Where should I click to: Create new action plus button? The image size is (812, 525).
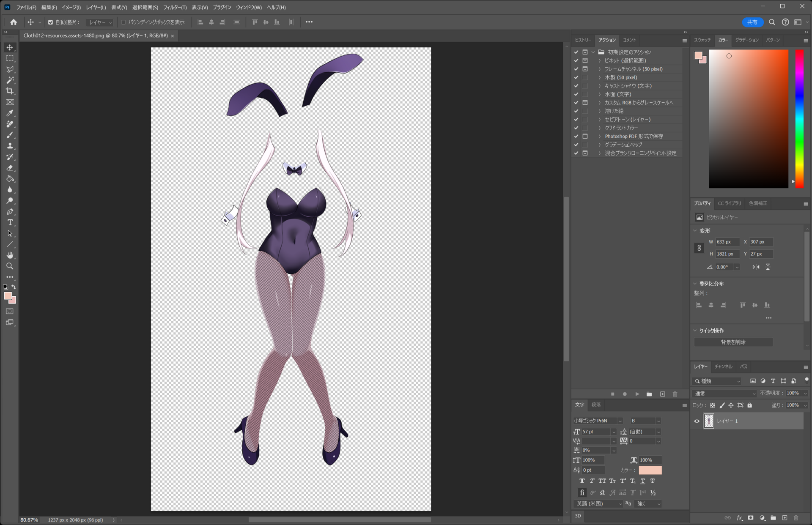coord(662,394)
